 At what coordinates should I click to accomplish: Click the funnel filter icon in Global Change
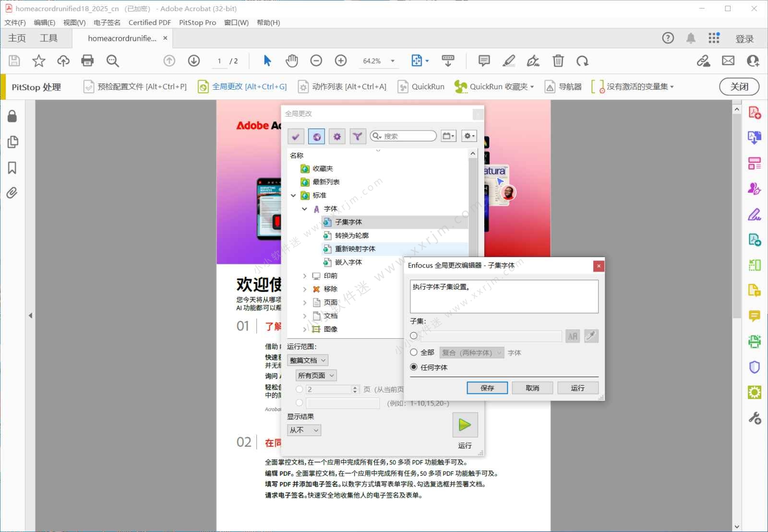click(358, 136)
